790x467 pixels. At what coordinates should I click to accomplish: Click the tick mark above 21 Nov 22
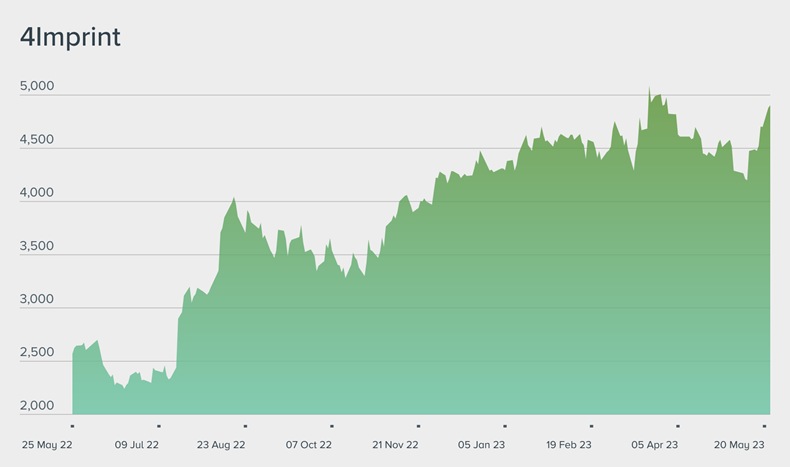(x=418, y=426)
